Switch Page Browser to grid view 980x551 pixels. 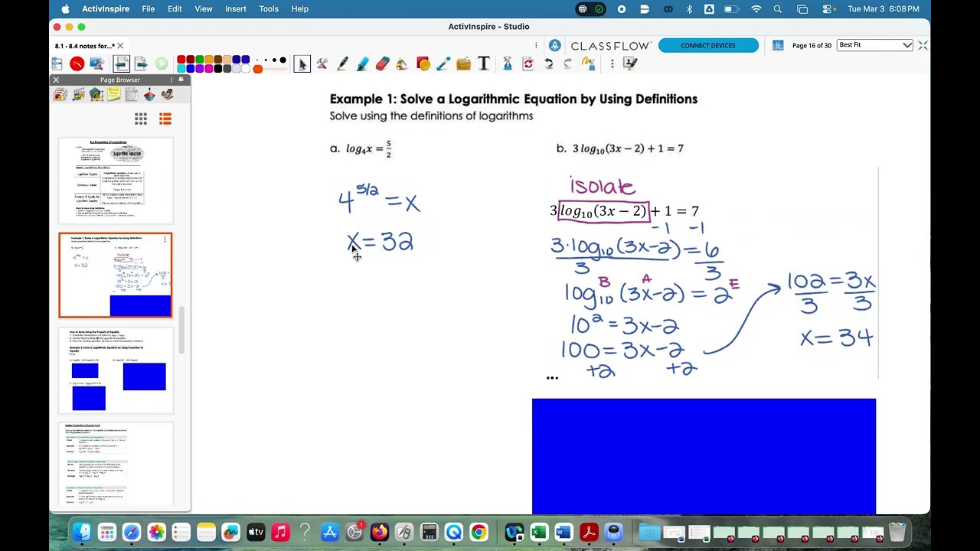coord(141,119)
